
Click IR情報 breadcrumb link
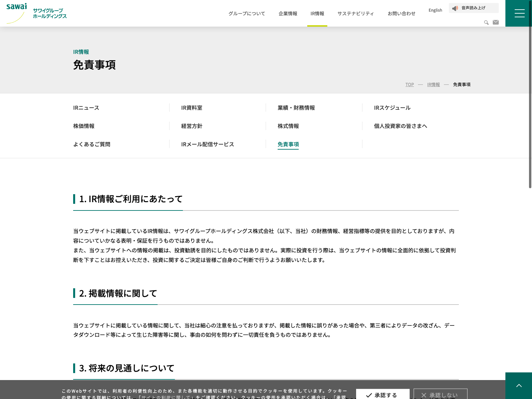433,84
